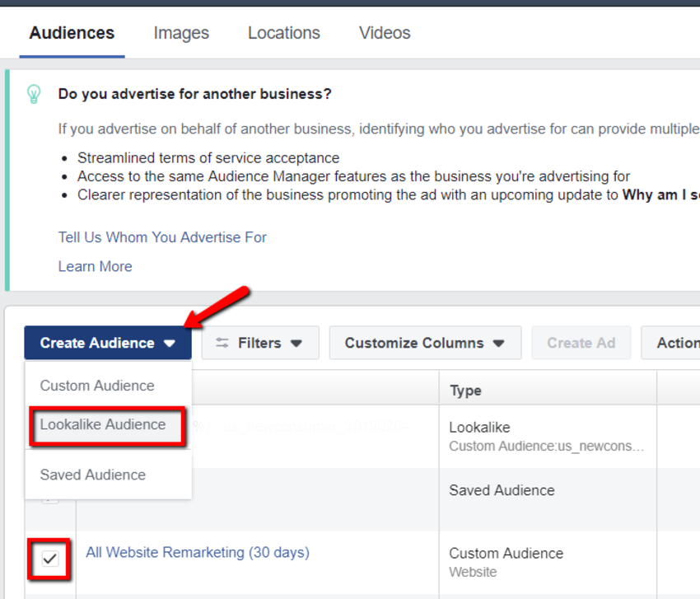This screenshot has width=700, height=599.
Task: Click the heading Do you advertise for another business?
Action: pyautogui.click(x=194, y=94)
